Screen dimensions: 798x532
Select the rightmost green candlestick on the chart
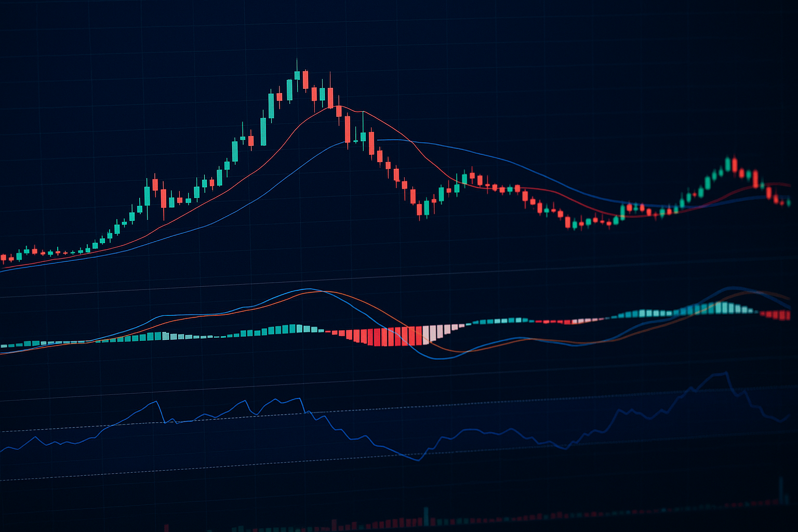coord(789,202)
